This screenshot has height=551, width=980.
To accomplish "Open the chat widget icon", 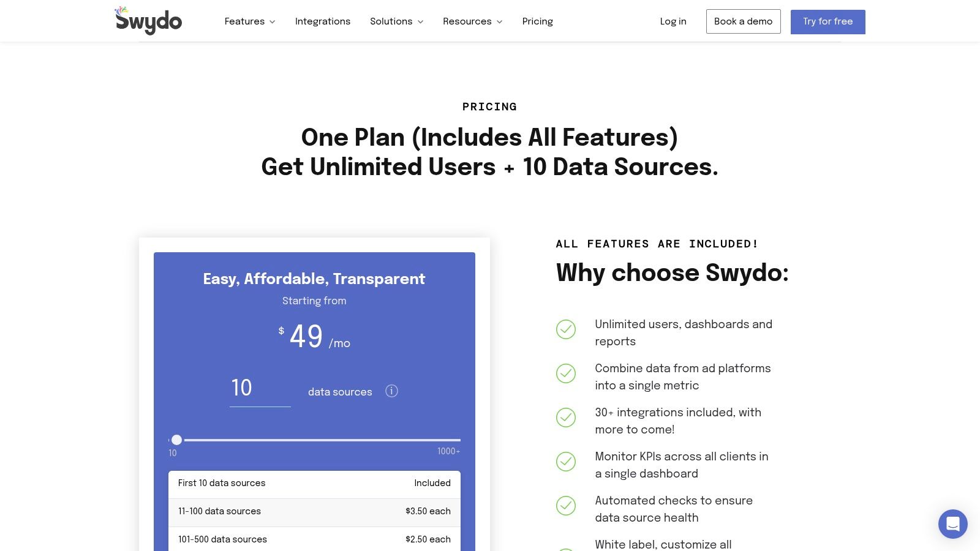I will pos(952,524).
